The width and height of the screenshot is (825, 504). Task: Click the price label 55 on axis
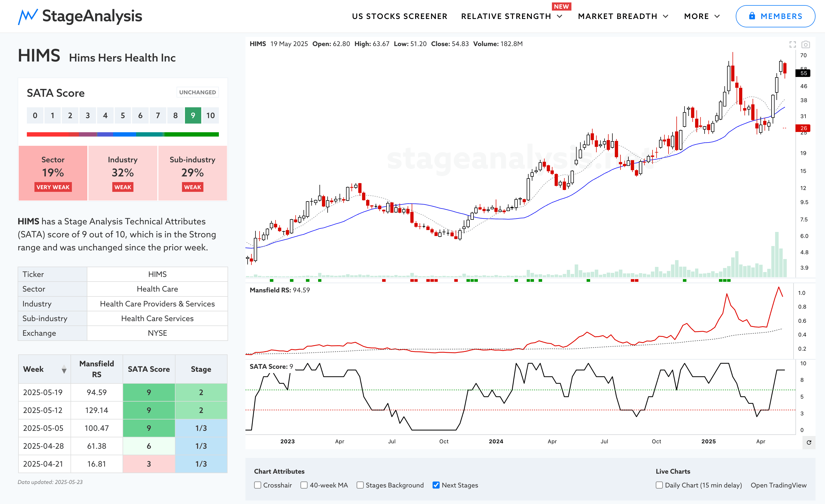(804, 73)
